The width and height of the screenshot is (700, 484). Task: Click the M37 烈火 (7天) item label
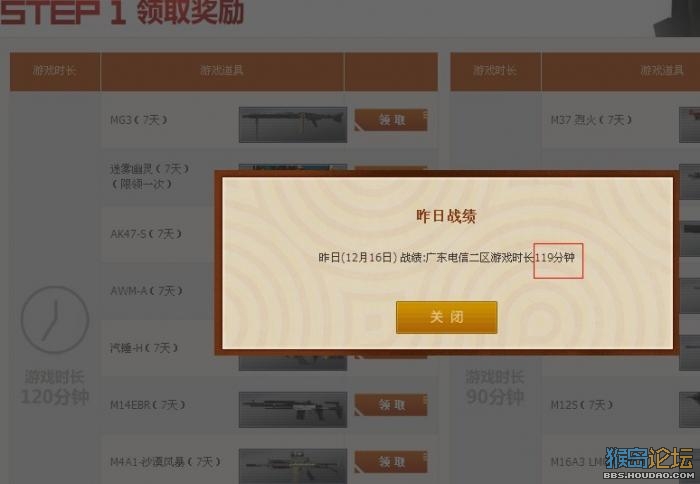pyautogui.click(x=591, y=120)
